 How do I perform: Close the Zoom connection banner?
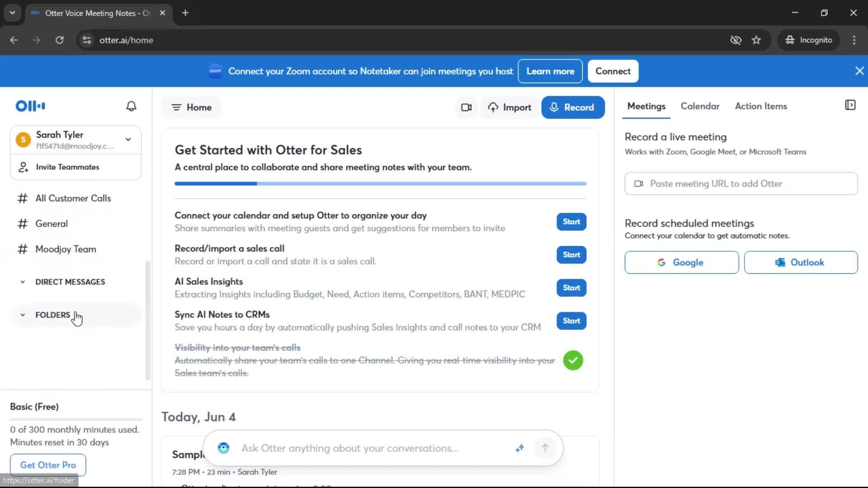pos(859,71)
